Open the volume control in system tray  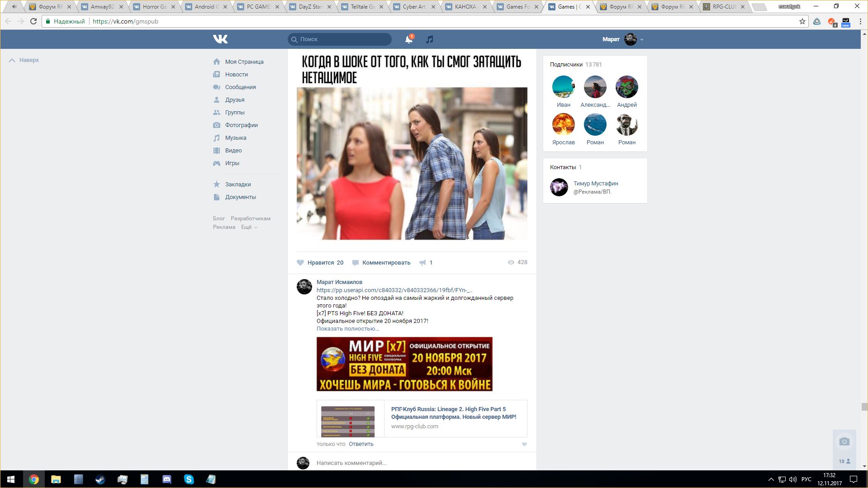[x=793, y=479]
